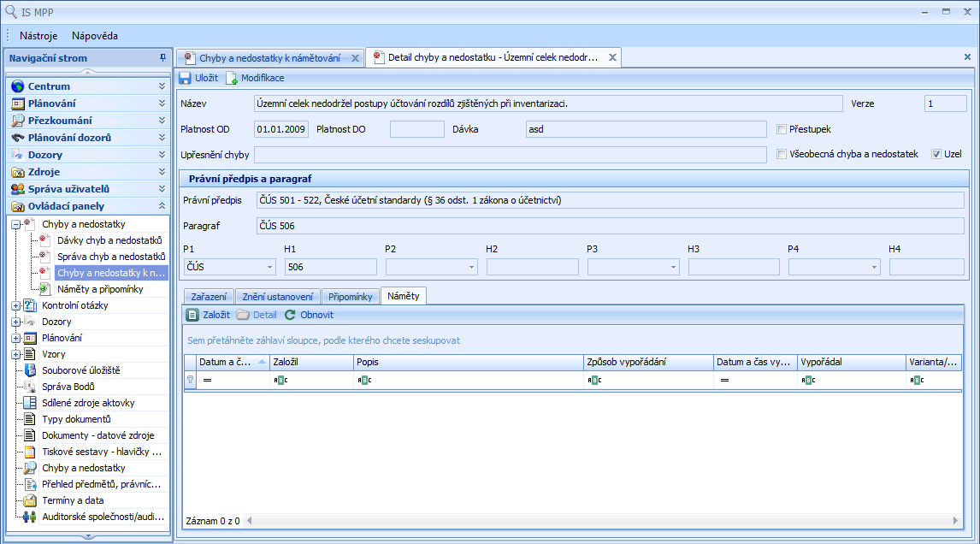Image resolution: width=980 pixels, height=544 pixels.
Task: Click the Uložit save icon
Action: pyautogui.click(x=185, y=78)
